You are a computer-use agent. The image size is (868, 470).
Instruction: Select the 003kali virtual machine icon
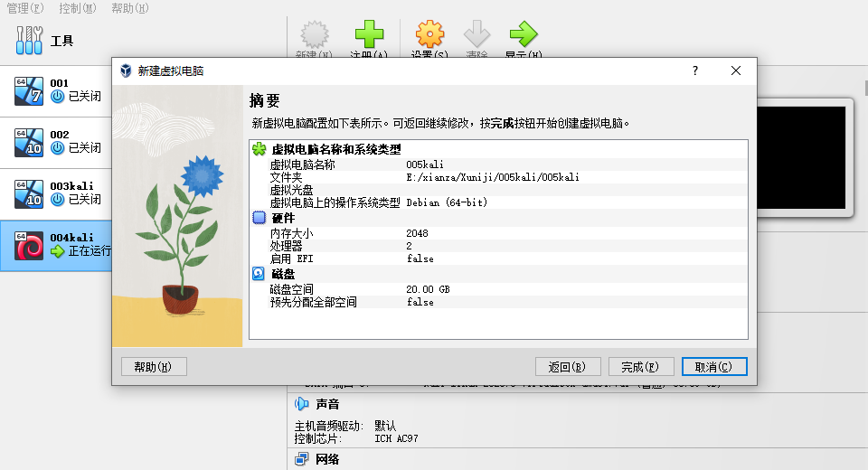tap(29, 193)
